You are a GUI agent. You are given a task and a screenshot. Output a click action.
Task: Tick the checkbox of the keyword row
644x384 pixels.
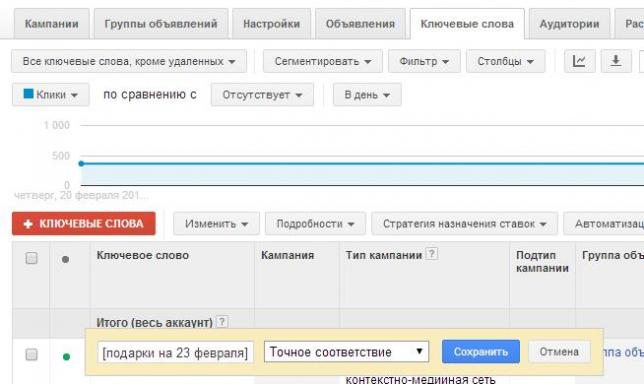[x=32, y=354]
